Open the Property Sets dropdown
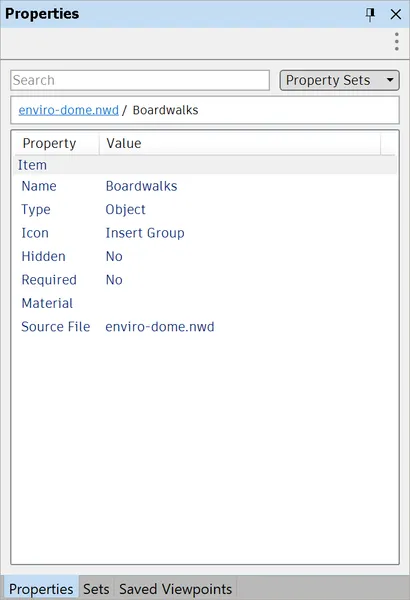This screenshot has height=600, width=410. [x=339, y=80]
